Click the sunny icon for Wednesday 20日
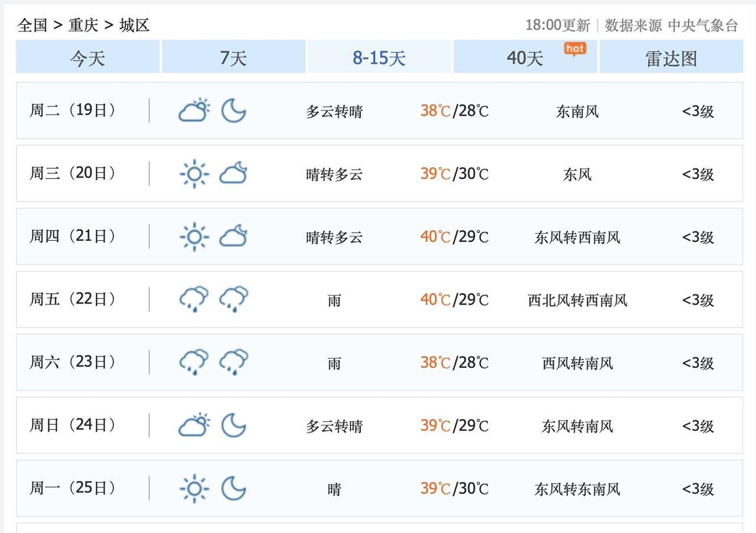The image size is (756, 533). pos(194,174)
